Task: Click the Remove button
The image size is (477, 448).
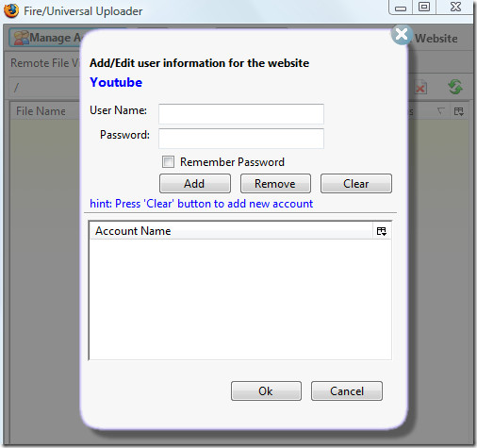Action: click(x=275, y=184)
